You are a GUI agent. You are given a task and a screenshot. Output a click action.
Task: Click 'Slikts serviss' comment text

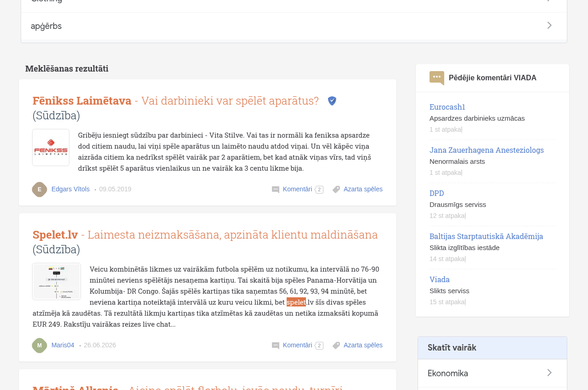(x=449, y=291)
